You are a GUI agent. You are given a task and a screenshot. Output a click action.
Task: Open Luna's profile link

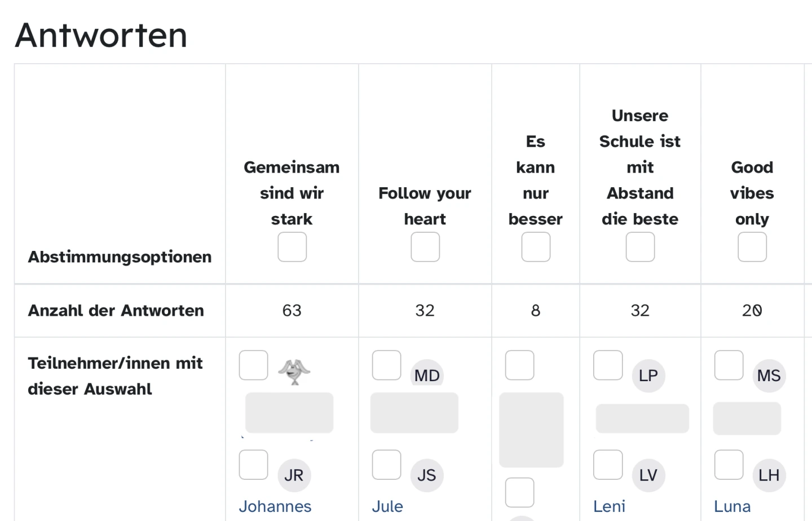pyautogui.click(x=732, y=506)
